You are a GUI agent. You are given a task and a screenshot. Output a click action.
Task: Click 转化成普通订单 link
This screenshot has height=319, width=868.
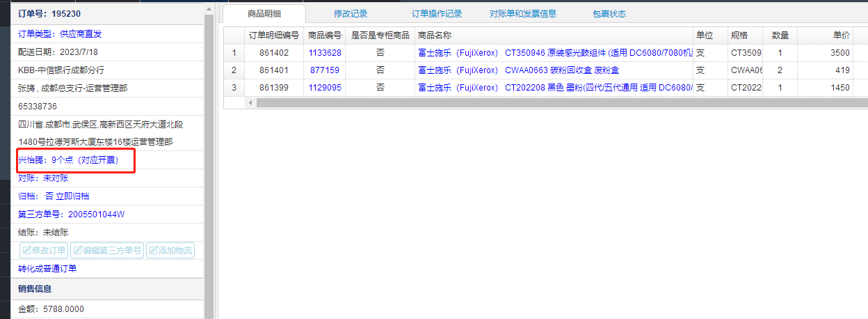tap(47, 269)
